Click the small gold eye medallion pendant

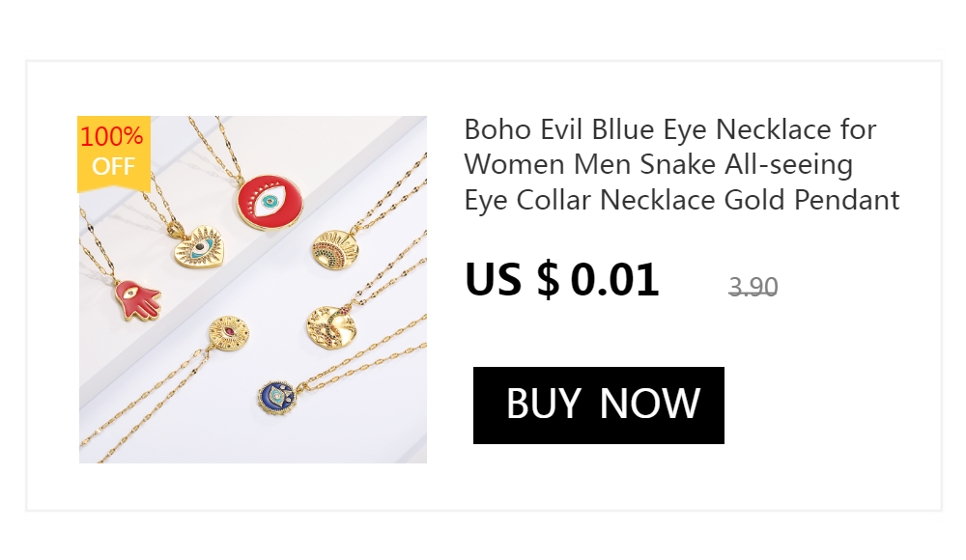229,333
